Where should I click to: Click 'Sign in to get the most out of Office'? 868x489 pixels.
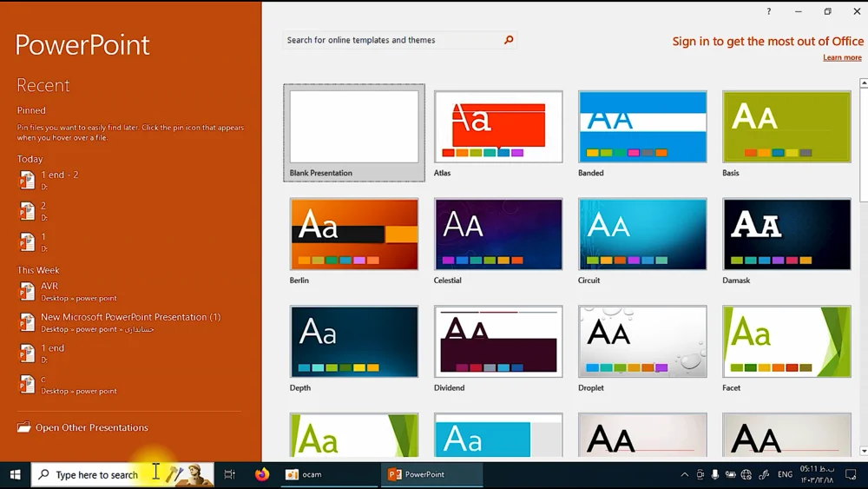768,42
